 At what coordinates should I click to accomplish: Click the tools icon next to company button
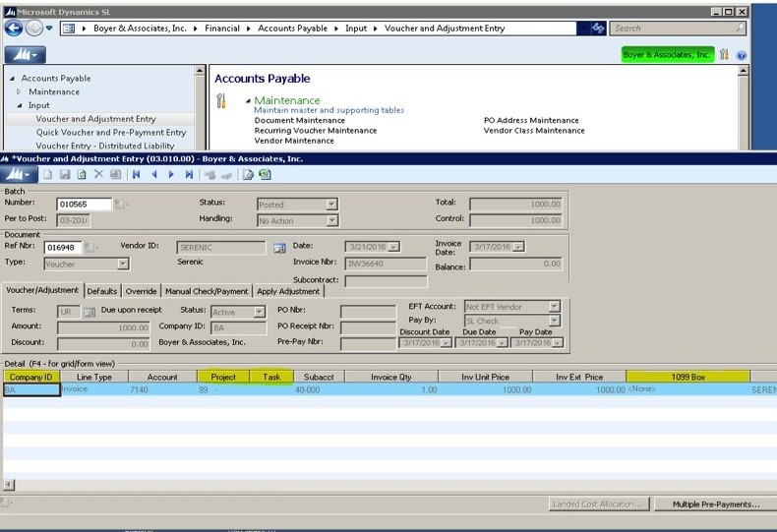click(x=725, y=54)
